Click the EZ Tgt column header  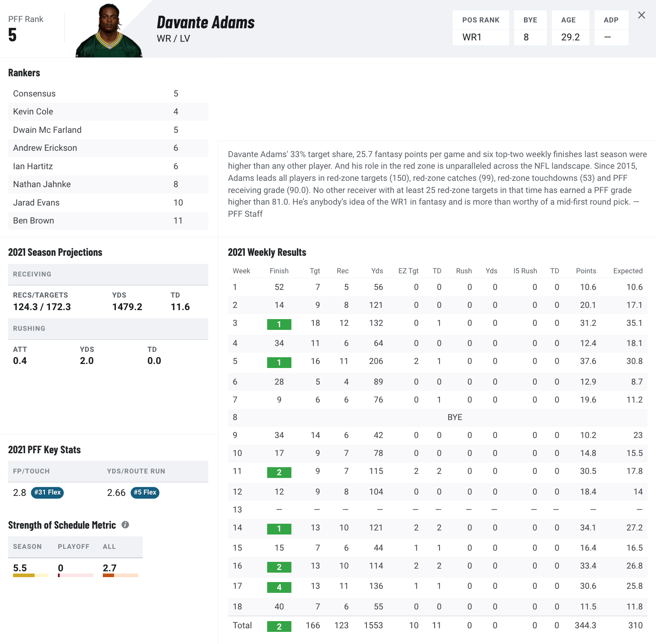coord(409,271)
